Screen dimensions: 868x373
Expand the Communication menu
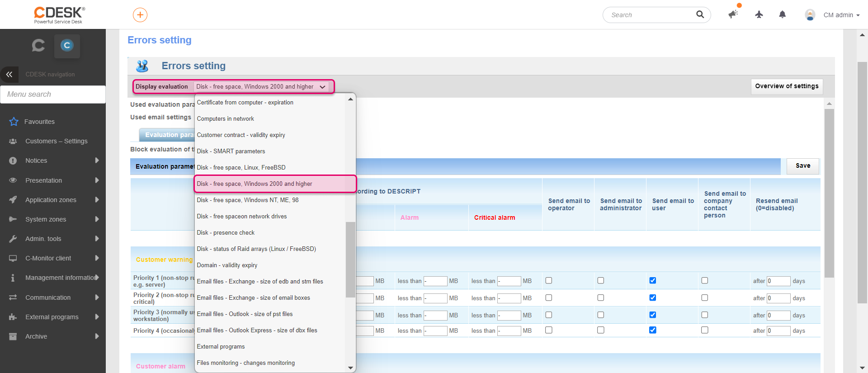click(x=97, y=297)
